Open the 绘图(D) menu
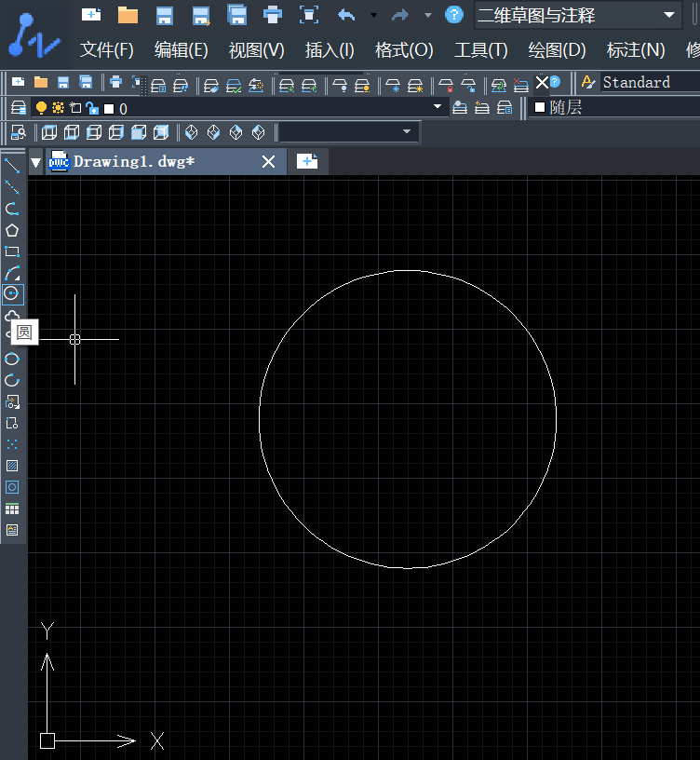Image resolution: width=700 pixels, height=760 pixels. [557, 50]
